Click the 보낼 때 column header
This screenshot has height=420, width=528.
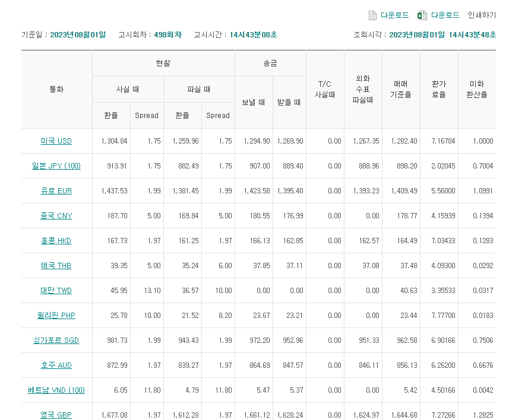[254, 102]
